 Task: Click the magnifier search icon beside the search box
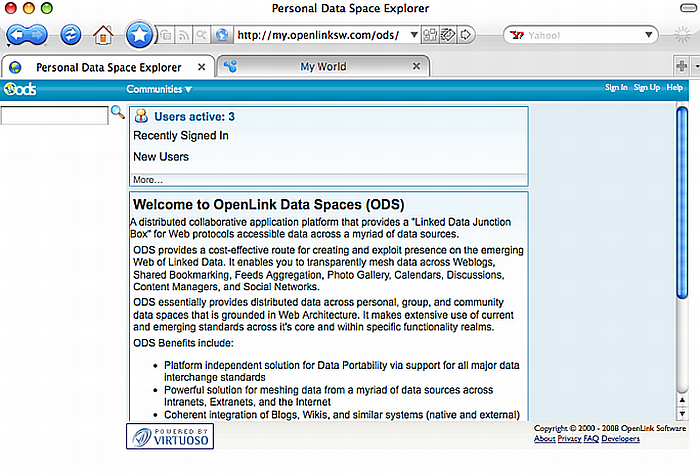click(x=117, y=114)
